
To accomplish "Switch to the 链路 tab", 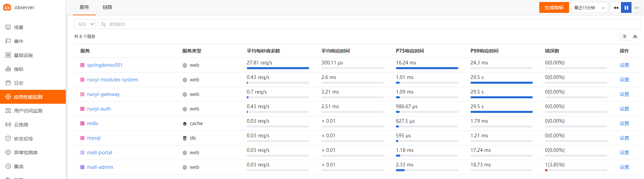I will [x=107, y=7].
